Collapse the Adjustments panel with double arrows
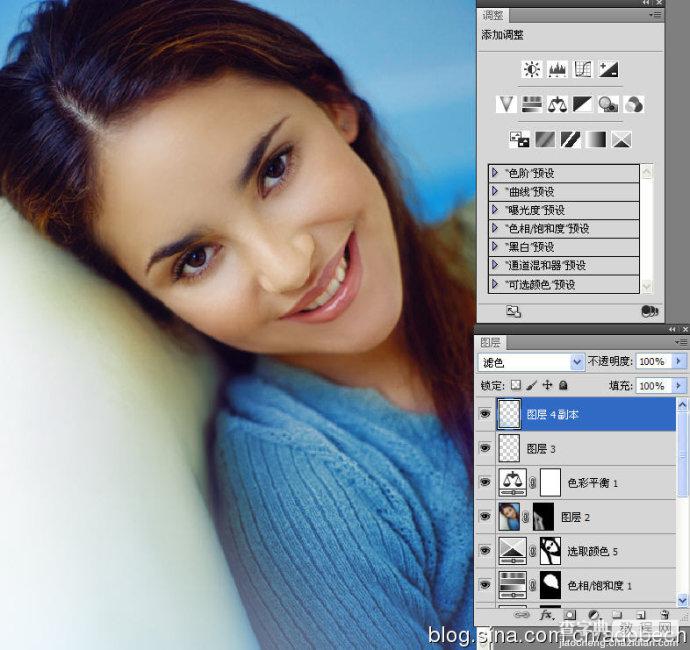The height and width of the screenshot is (650, 690). tap(646, 3)
